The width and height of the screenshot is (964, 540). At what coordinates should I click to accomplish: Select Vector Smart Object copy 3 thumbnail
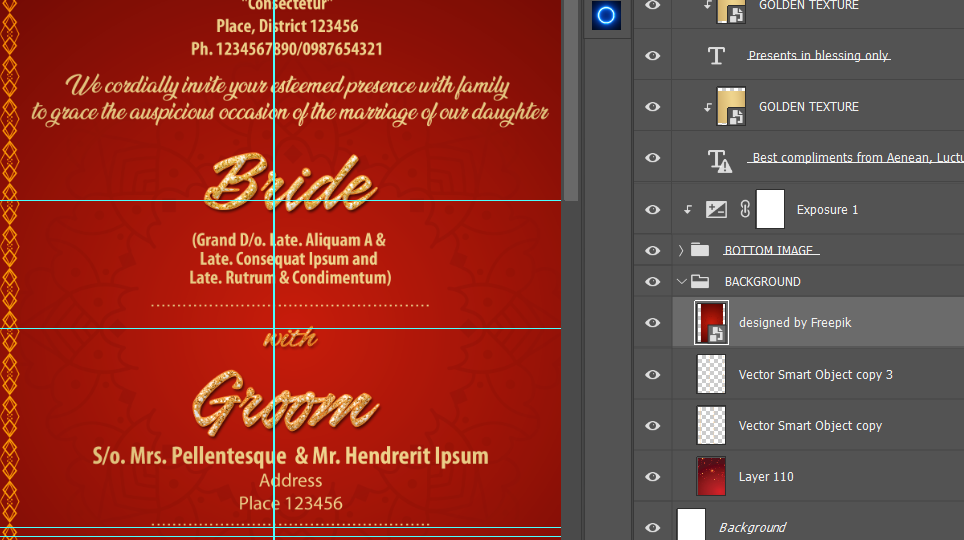coord(711,374)
